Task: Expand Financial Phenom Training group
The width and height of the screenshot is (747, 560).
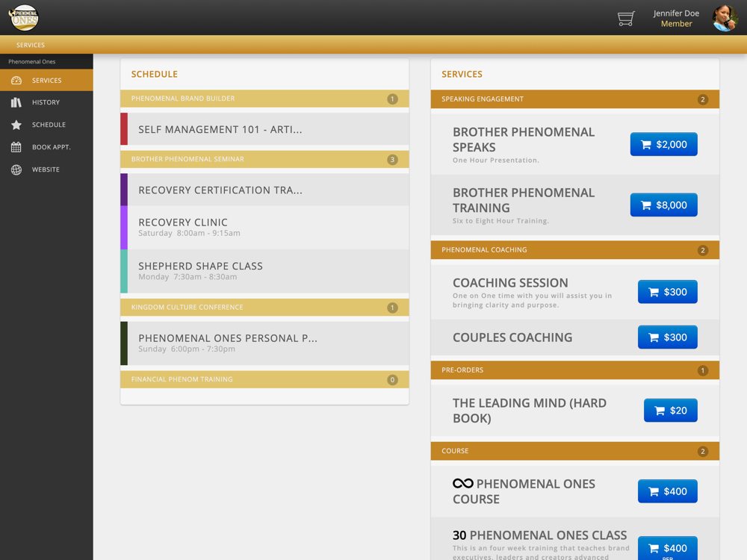Action: (x=264, y=379)
